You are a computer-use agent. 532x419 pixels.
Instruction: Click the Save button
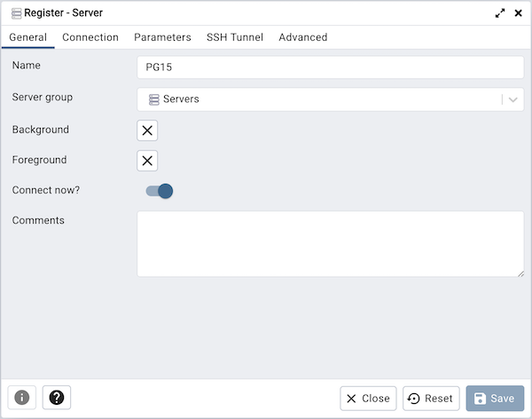(495, 399)
